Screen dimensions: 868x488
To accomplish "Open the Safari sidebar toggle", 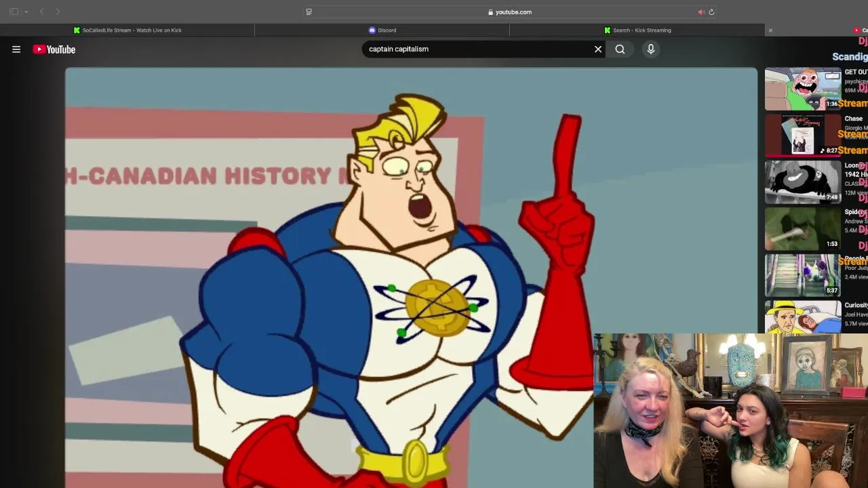I will tap(14, 12).
